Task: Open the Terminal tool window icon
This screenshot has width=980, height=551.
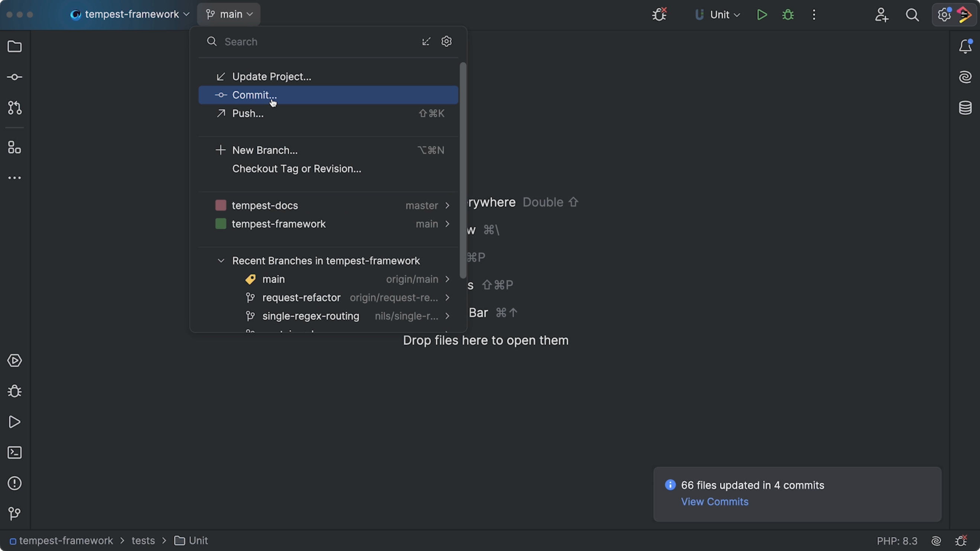Action: 14,452
